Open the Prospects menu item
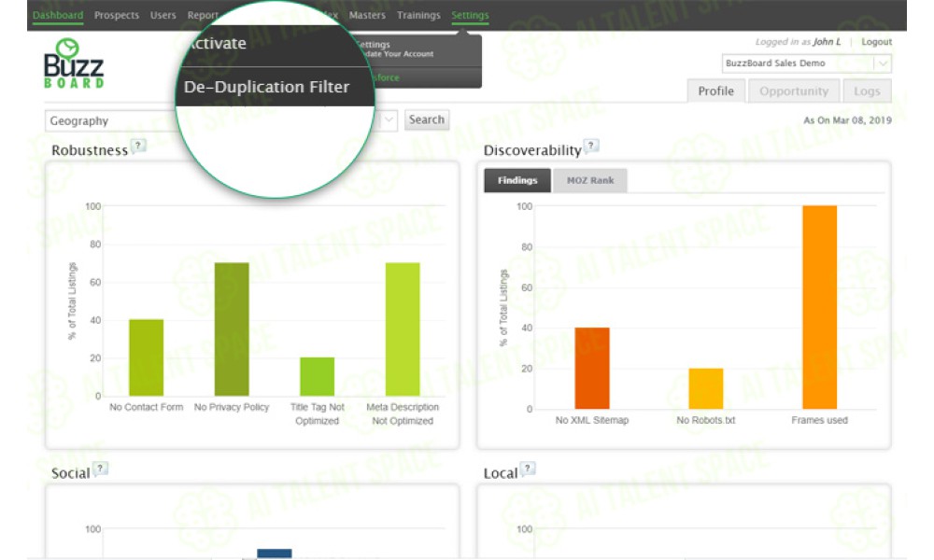 (x=116, y=15)
